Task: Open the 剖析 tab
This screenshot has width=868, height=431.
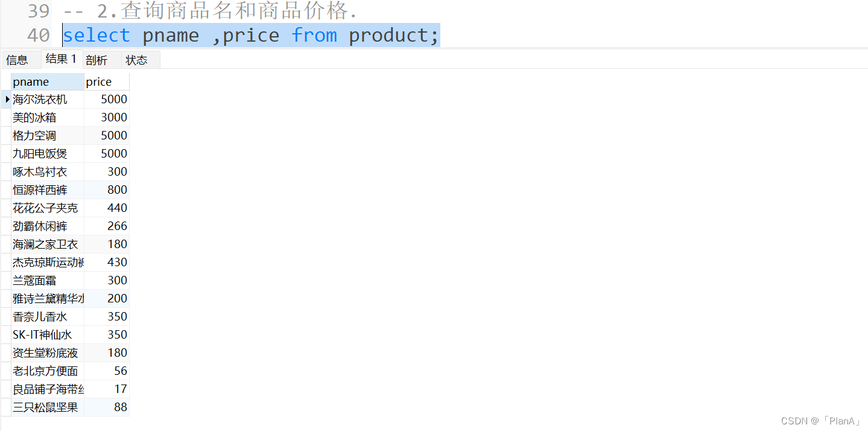Action: (97, 60)
